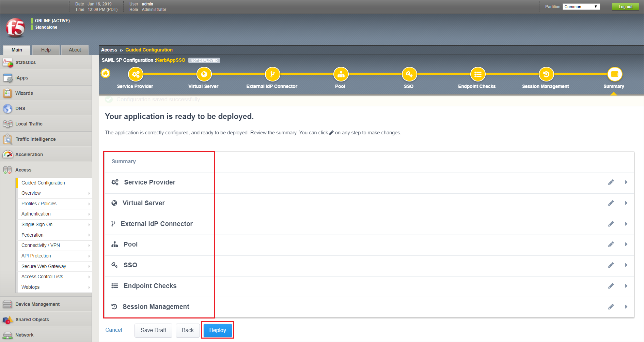644x342 pixels.
Task: Jump to Pool step icon
Action: click(x=341, y=74)
